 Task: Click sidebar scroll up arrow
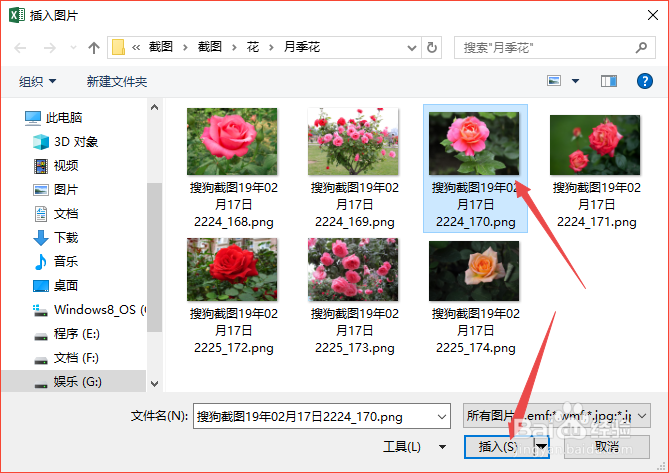[x=154, y=107]
